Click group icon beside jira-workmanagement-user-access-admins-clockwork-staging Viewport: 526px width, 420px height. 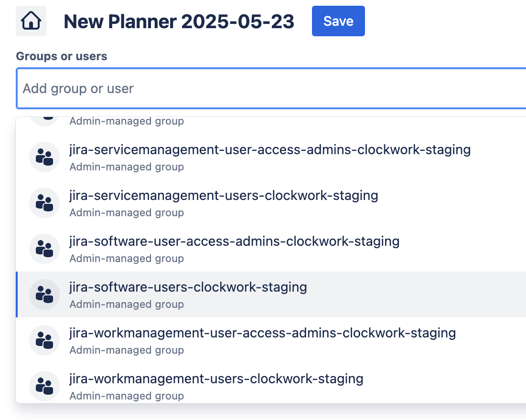point(44,340)
